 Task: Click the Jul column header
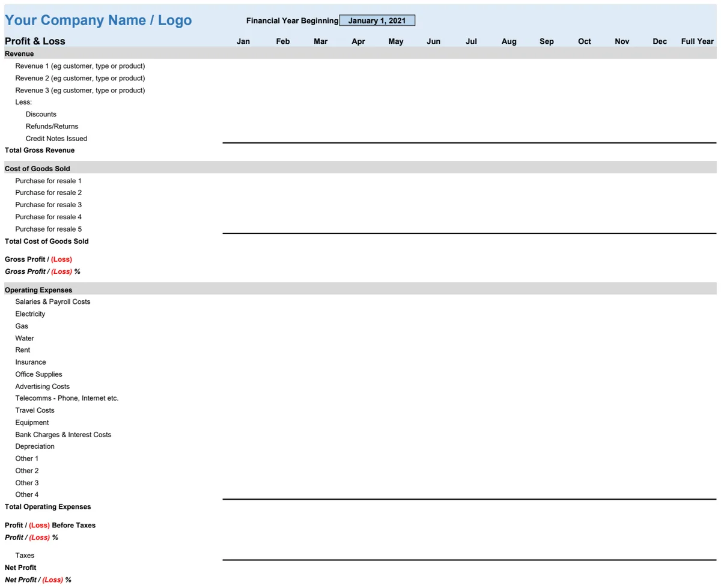[x=472, y=41]
